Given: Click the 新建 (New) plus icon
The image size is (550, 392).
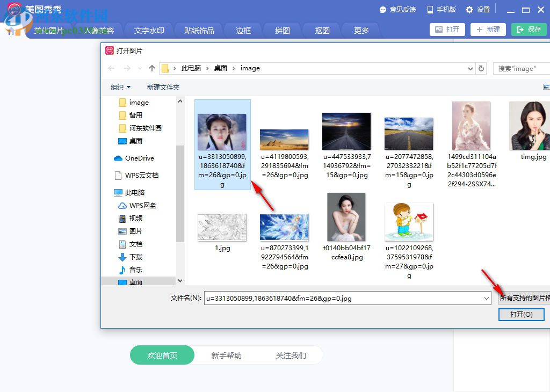Looking at the screenshot, I should click(x=480, y=30).
